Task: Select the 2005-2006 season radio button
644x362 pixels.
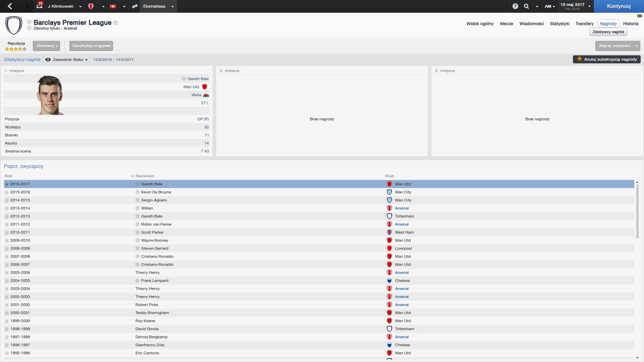Action: [7, 273]
